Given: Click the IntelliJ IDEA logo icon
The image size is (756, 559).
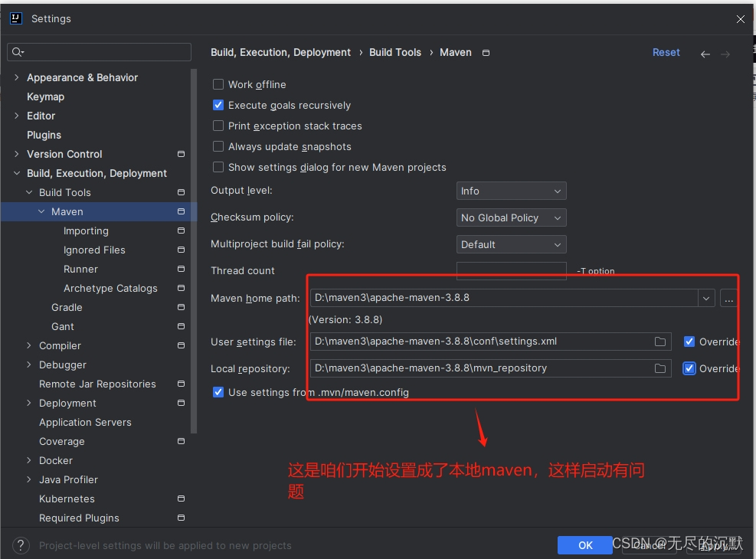Looking at the screenshot, I should (x=16, y=18).
